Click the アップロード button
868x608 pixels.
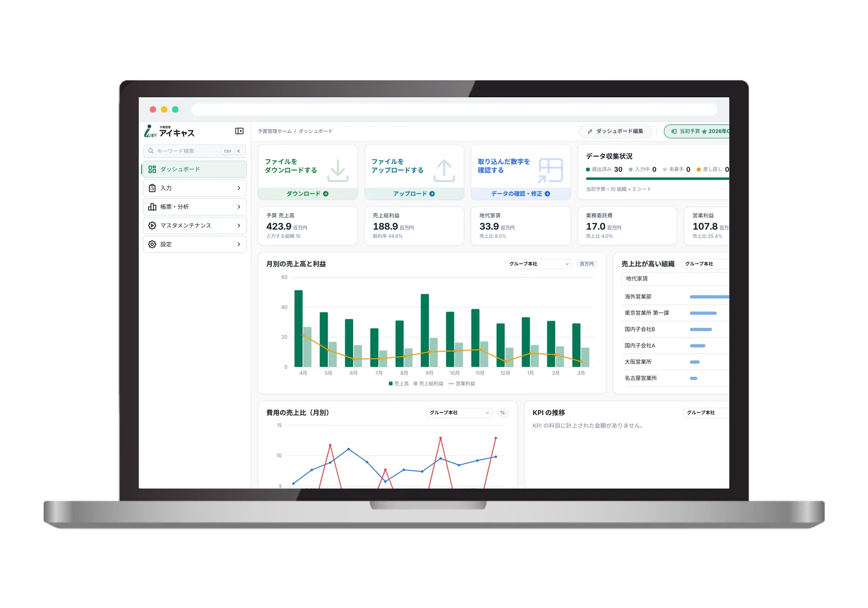point(414,194)
